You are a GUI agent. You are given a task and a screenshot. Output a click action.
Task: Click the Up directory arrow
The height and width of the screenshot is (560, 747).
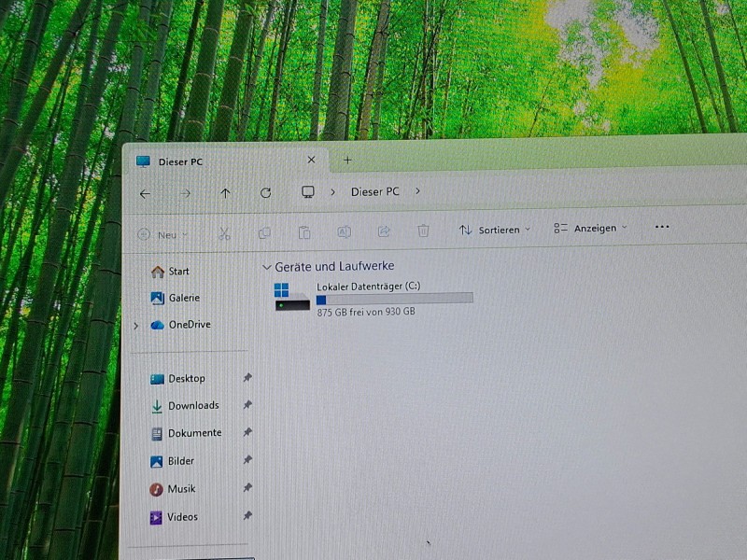point(225,193)
